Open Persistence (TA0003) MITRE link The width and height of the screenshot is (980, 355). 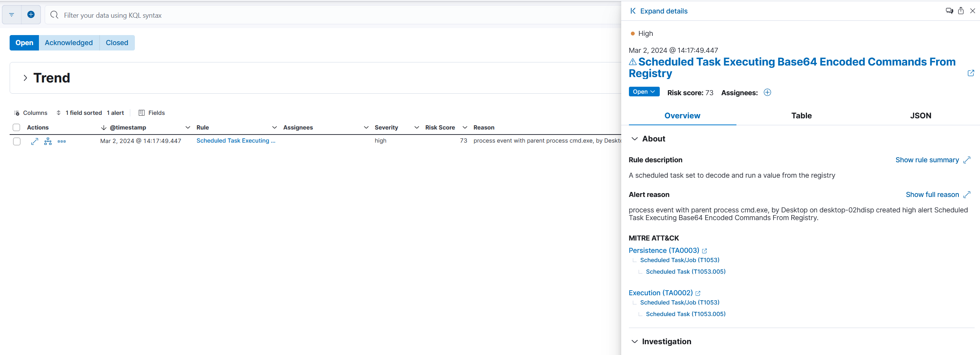[664, 251]
